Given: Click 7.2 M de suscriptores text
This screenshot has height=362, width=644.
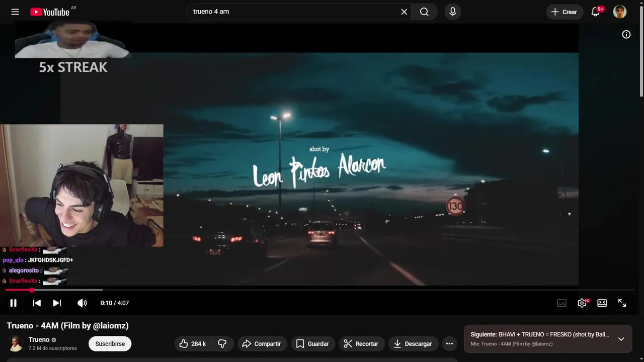Looking at the screenshot, I should [x=53, y=348].
